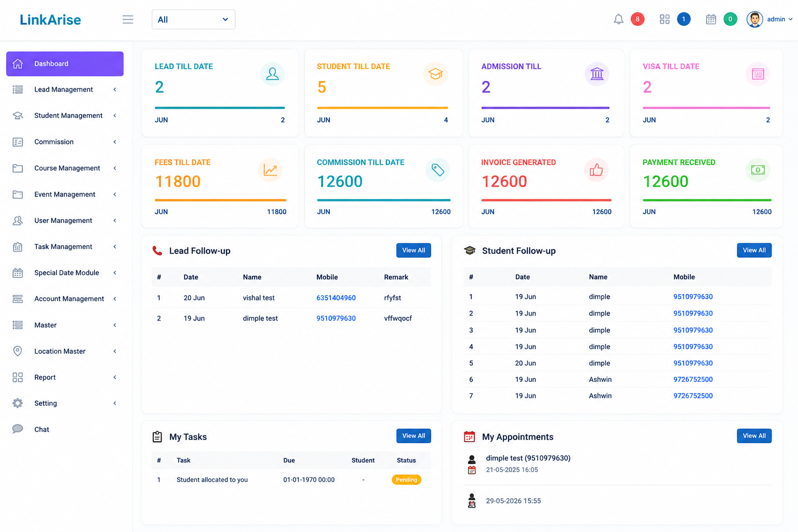Click the Course Management folder icon
Viewport: 798px width, 532px height.
pos(18,168)
